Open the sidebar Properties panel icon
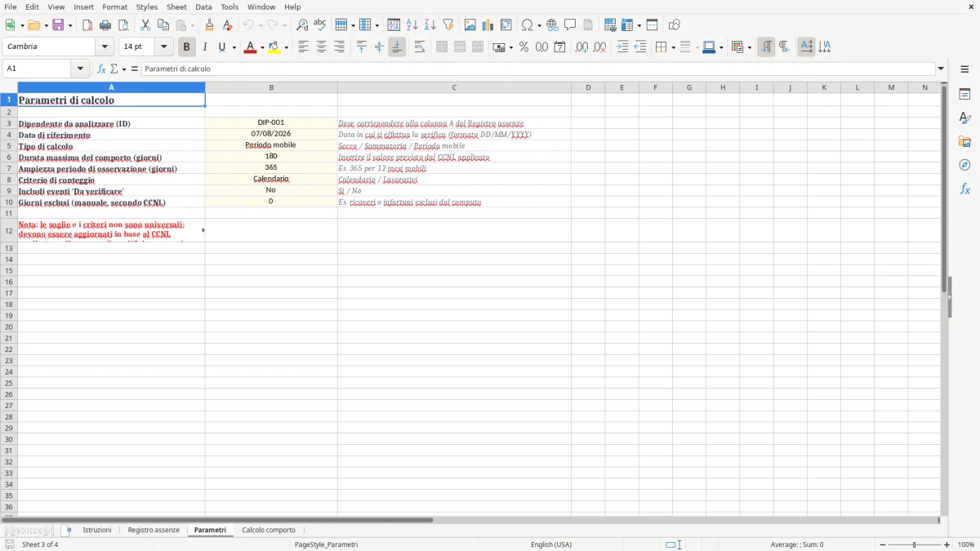The width and height of the screenshot is (980, 551). (x=964, y=94)
